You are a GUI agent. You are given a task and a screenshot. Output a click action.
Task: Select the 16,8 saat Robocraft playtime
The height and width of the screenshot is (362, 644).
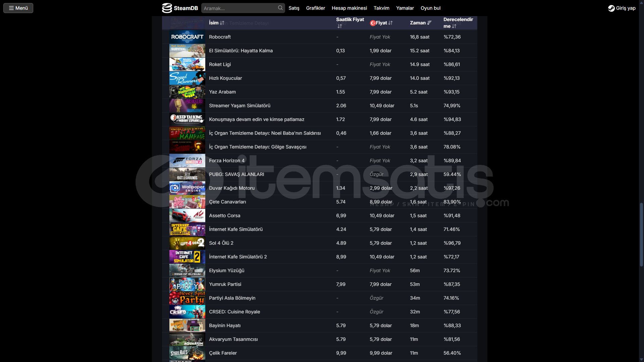tap(420, 37)
